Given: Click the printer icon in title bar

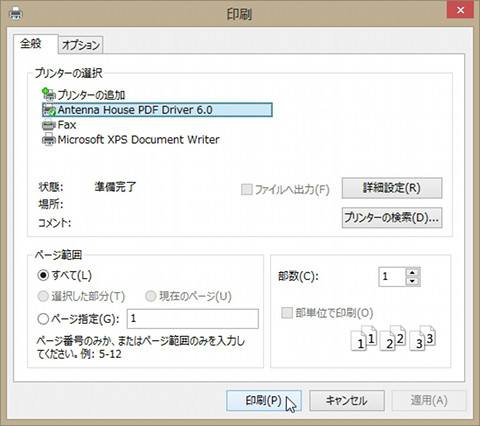Looking at the screenshot, I should (x=15, y=14).
